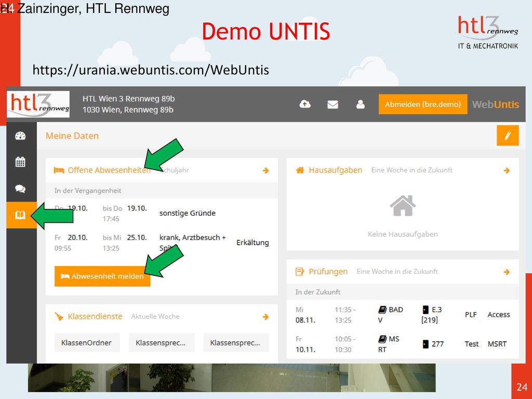Click the 'In der Zukunft' section label

[318, 292]
